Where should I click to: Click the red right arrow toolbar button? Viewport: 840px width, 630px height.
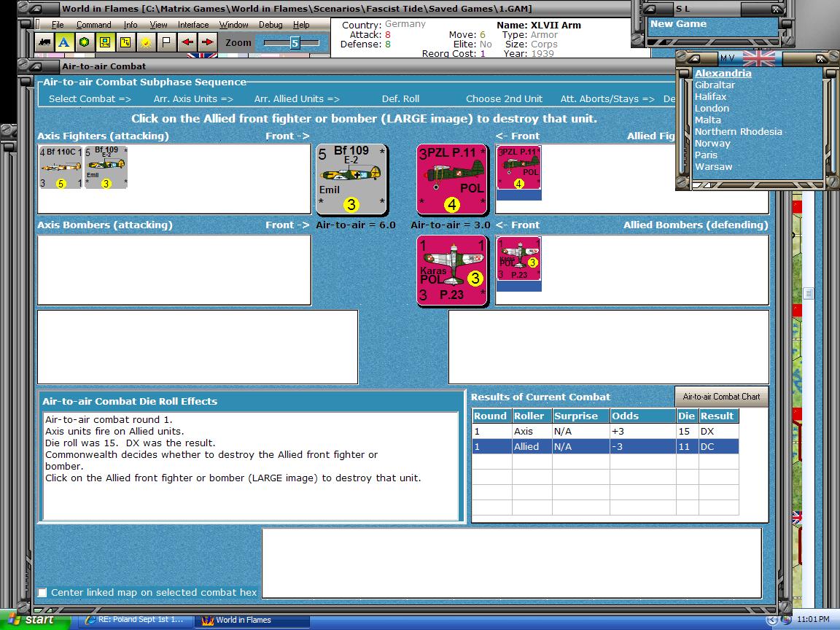point(207,42)
